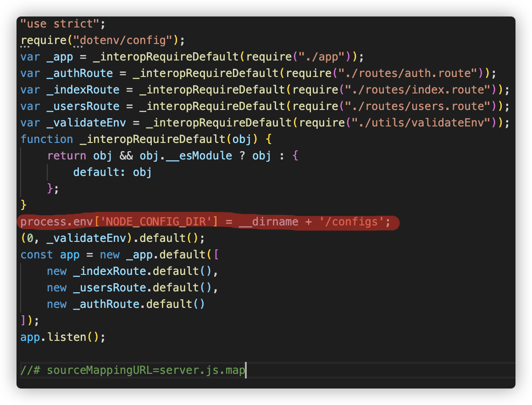
Task: Click the '/configs' string
Action: point(351,222)
